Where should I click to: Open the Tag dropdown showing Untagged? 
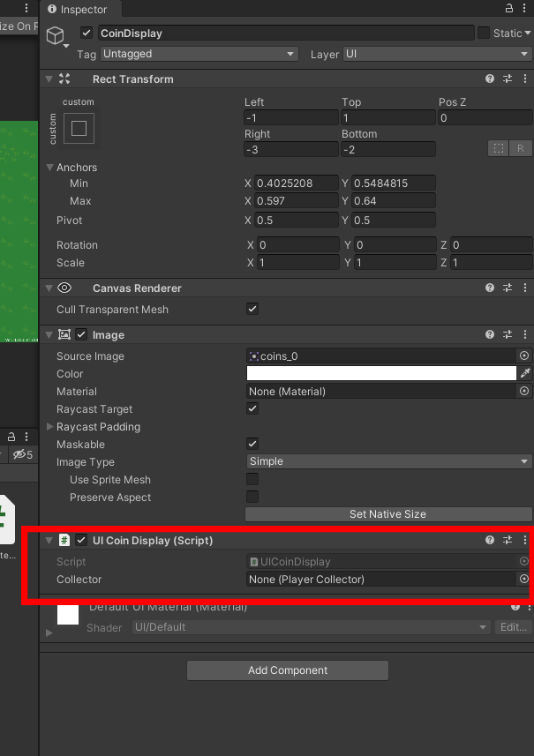[x=199, y=54]
